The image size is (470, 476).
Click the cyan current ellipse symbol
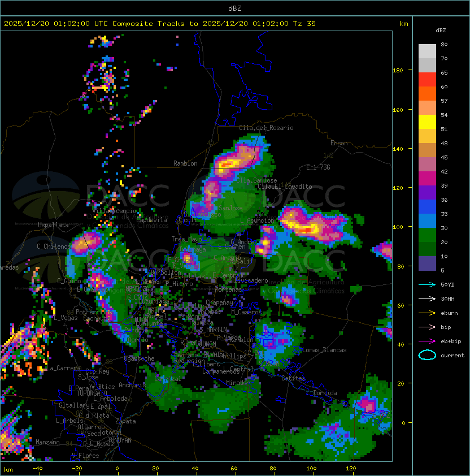coord(427,356)
